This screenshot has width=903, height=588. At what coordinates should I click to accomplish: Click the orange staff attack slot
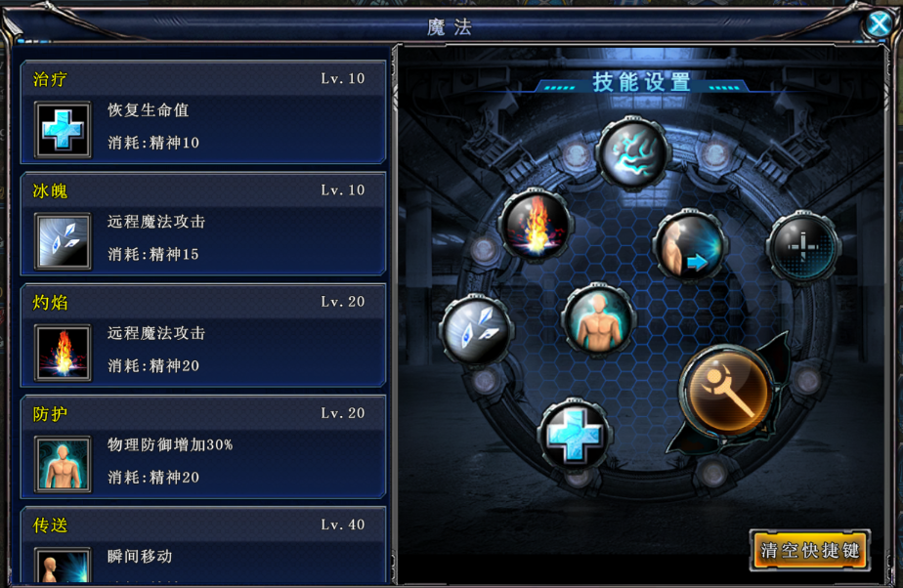point(727,392)
